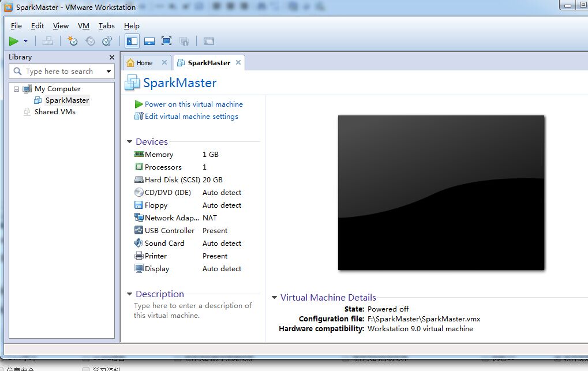Click the State value Powered off
The width and height of the screenshot is (588, 371).
point(388,309)
